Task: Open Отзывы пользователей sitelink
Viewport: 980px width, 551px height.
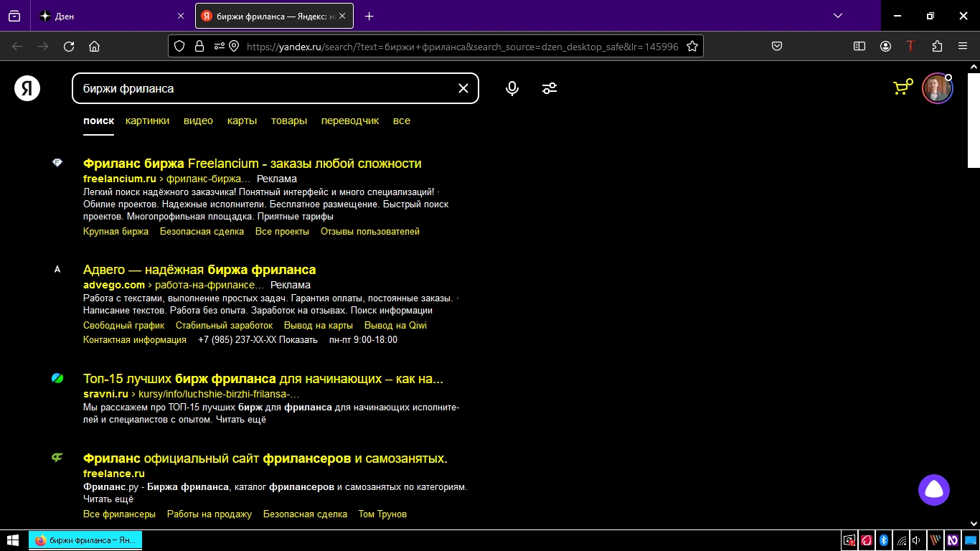Action: (370, 232)
